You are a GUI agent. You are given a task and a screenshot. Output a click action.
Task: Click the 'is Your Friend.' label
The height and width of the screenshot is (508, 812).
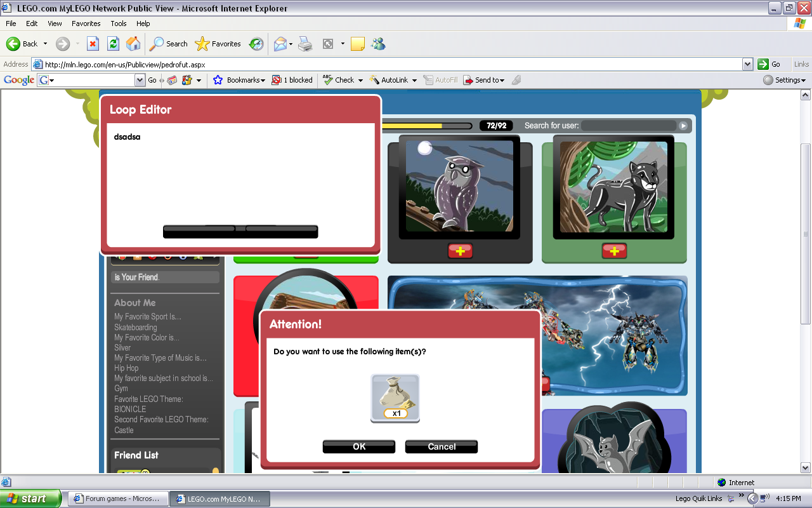(136, 277)
